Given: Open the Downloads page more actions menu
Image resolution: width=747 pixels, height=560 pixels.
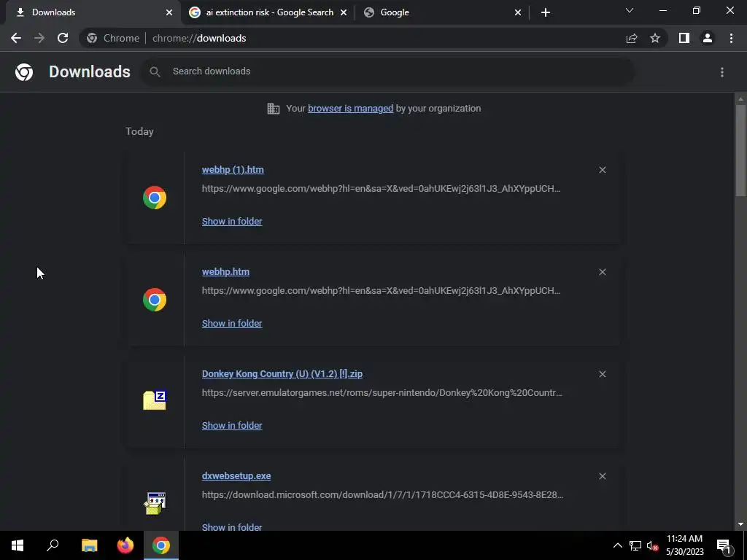Looking at the screenshot, I should pos(722,72).
